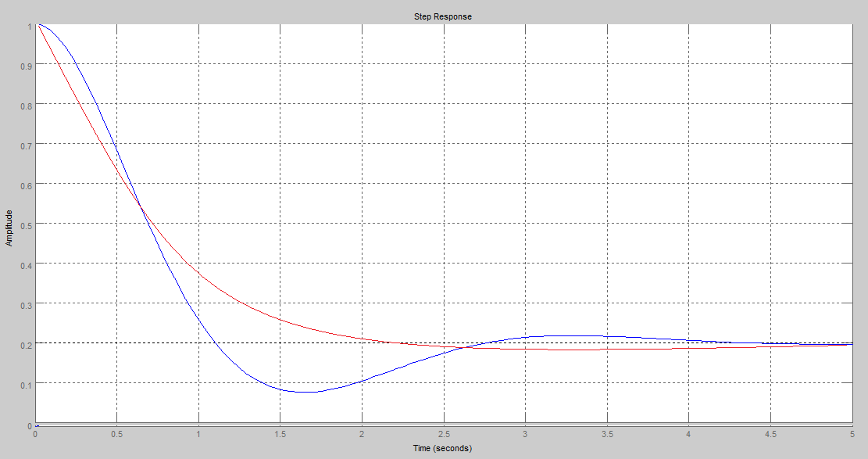The width and height of the screenshot is (868, 459).
Task: Click the small blue marker at the plot origin
Action: click(x=37, y=425)
